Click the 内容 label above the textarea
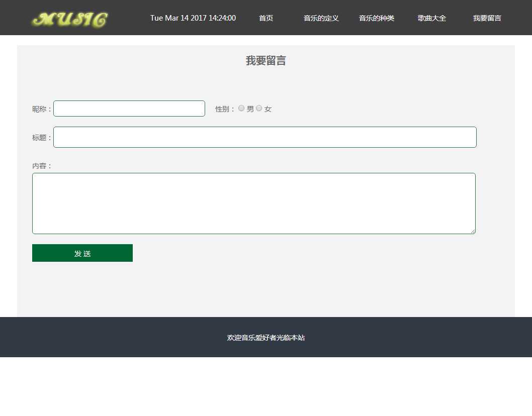The height and width of the screenshot is (416, 532). 42,166
